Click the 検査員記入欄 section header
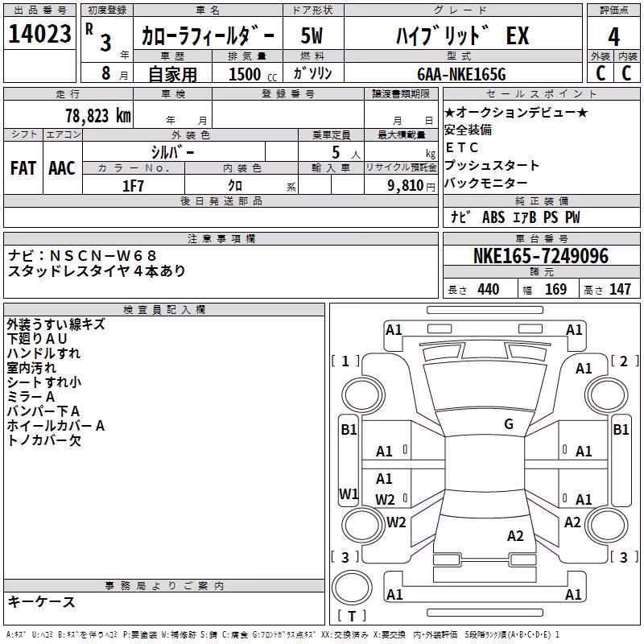Image resolution: width=644 pixels, height=644 pixels. 164,310
